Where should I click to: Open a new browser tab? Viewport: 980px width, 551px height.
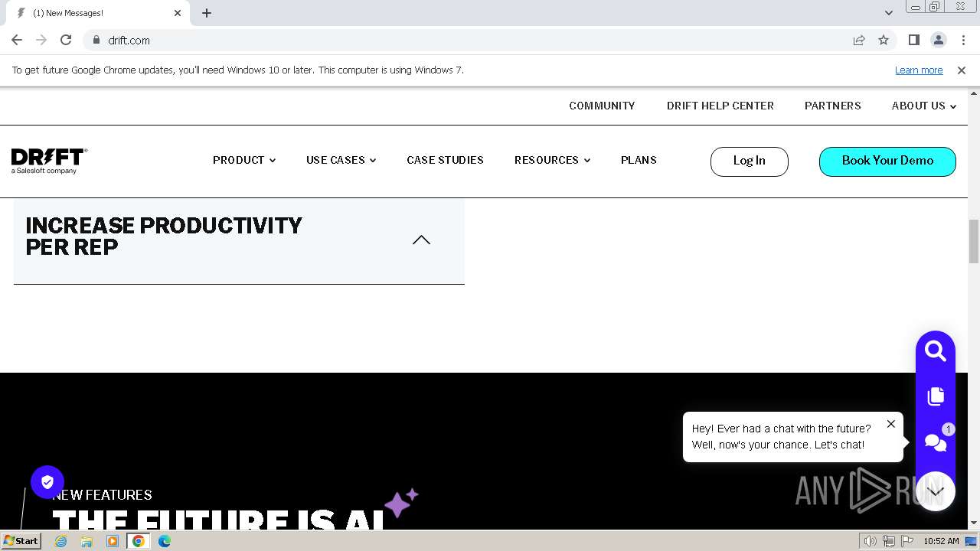pos(207,13)
